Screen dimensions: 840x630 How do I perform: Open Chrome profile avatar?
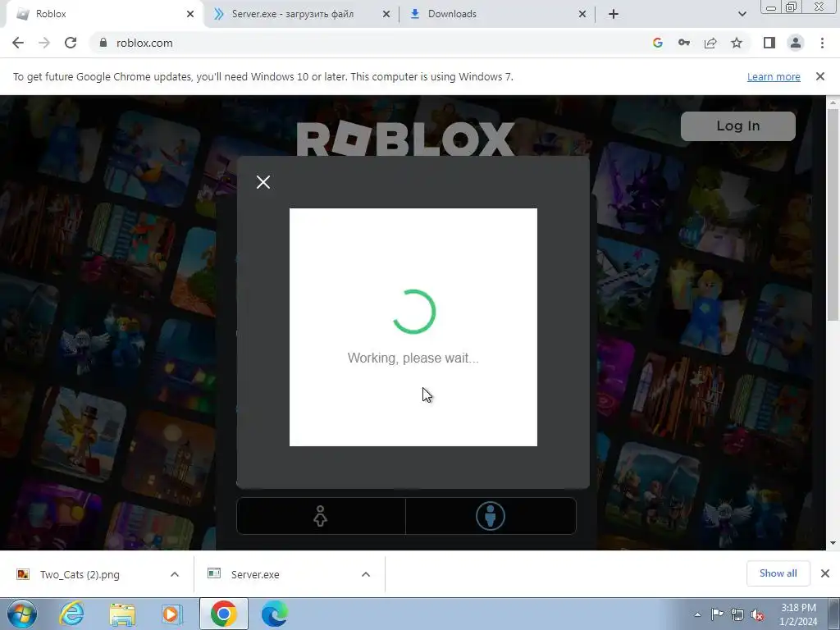click(x=796, y=43)
